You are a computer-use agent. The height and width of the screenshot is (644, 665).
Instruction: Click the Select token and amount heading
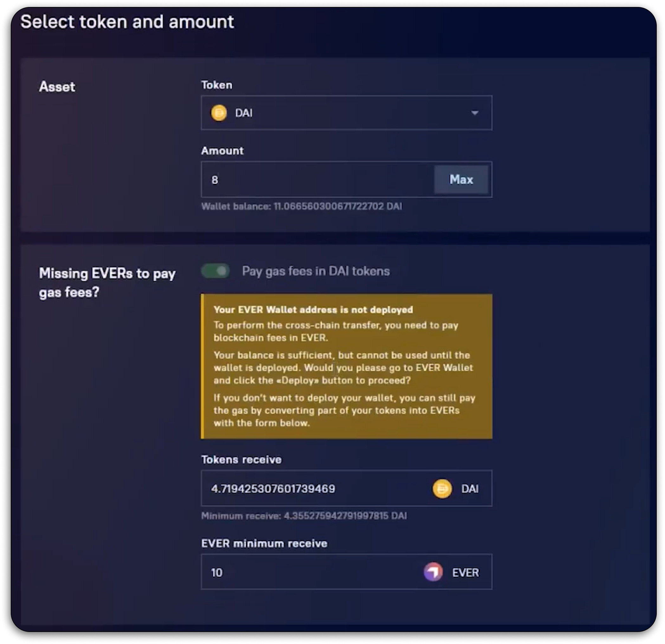coord(127,22)
